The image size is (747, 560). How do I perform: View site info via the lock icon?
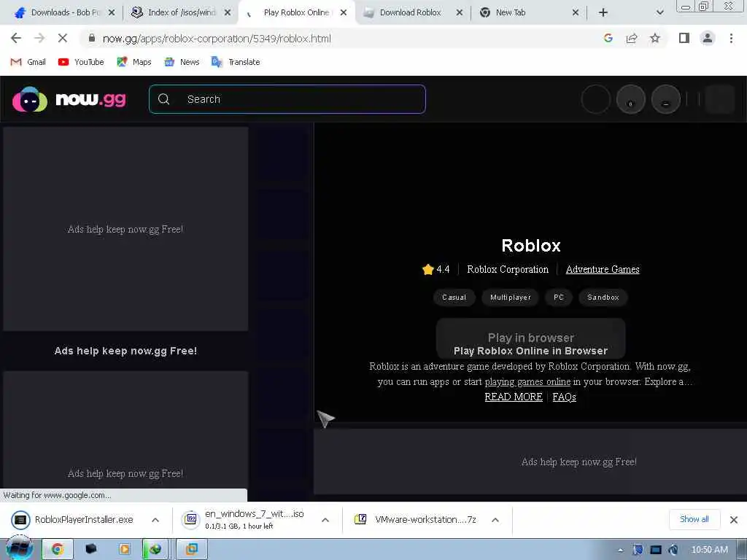92,38
